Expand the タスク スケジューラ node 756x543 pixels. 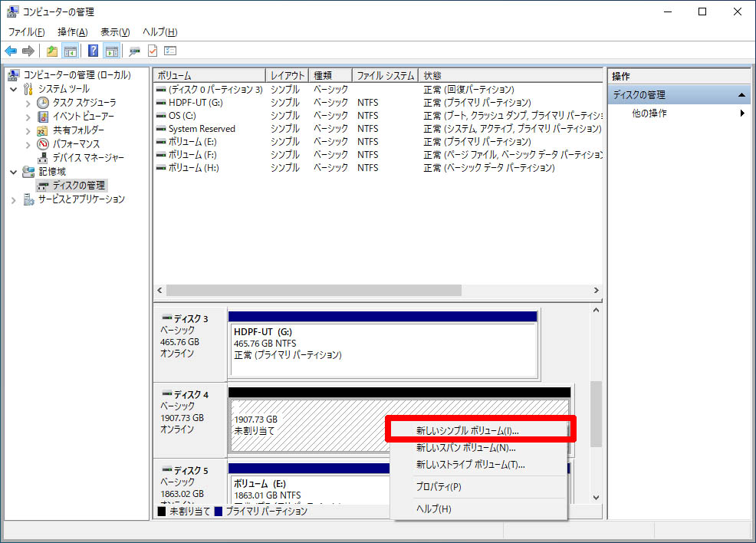coord(28,104)
